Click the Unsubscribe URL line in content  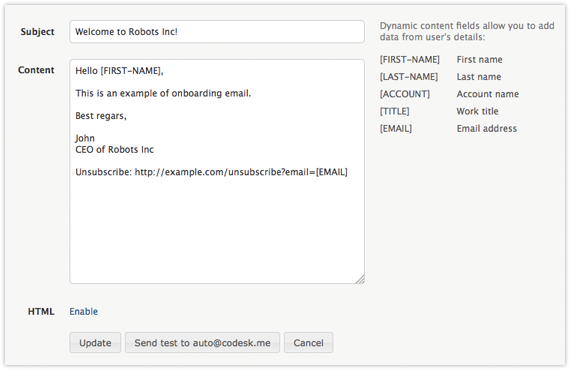[x=211, y=172]
